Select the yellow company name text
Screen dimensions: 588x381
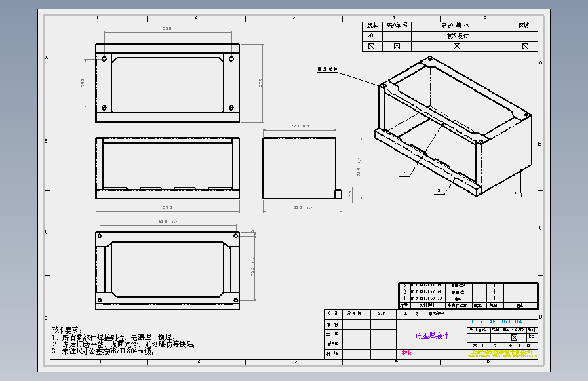point(503,354)
